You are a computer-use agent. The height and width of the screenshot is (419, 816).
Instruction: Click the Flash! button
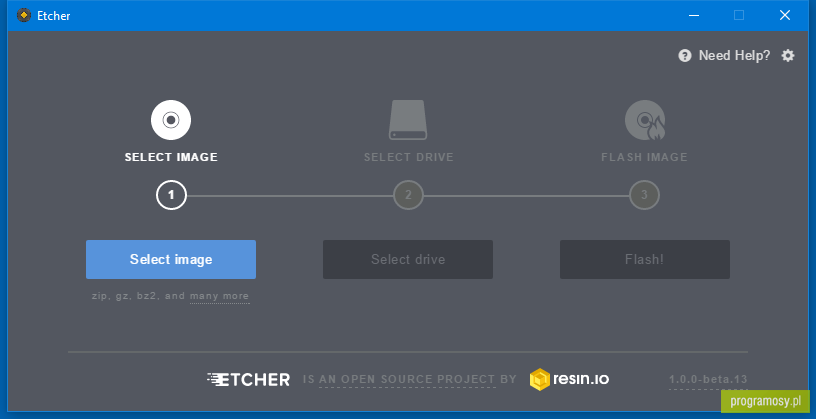(645, 259)
